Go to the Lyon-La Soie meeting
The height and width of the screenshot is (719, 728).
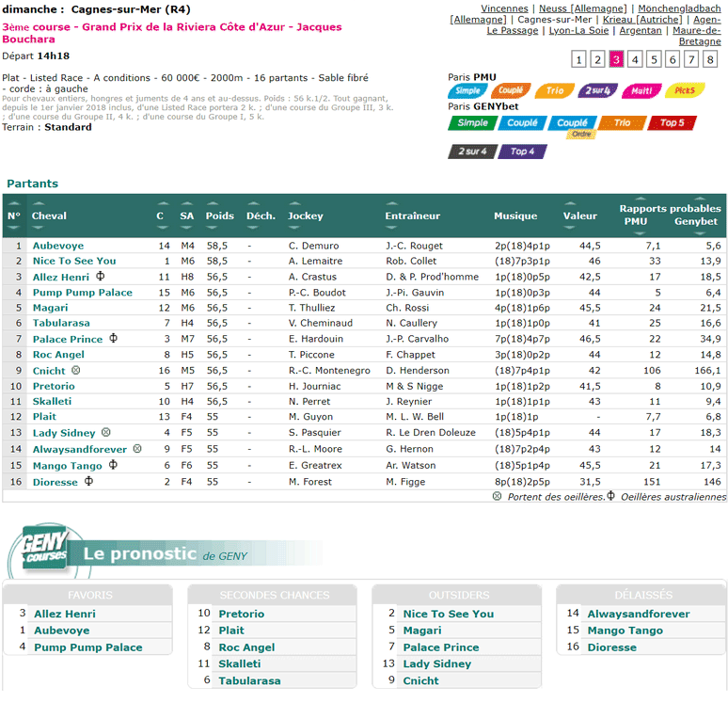tap(578, 31)
